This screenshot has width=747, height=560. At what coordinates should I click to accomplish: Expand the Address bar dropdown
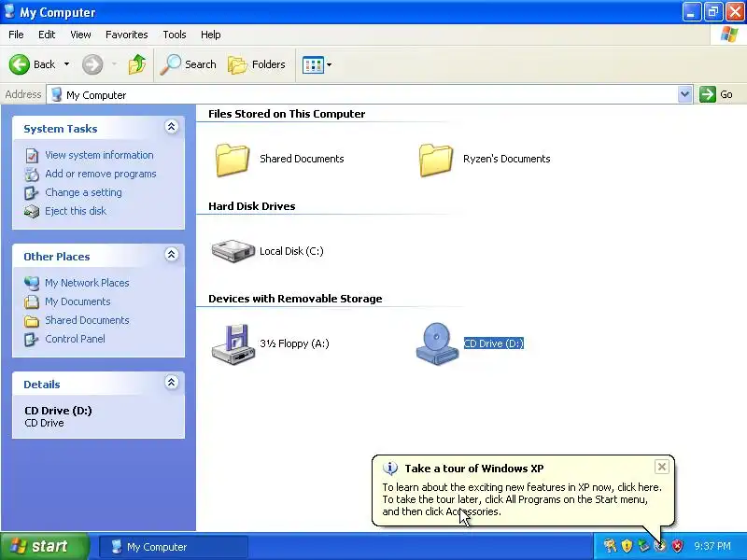click(x=685, y=94)
